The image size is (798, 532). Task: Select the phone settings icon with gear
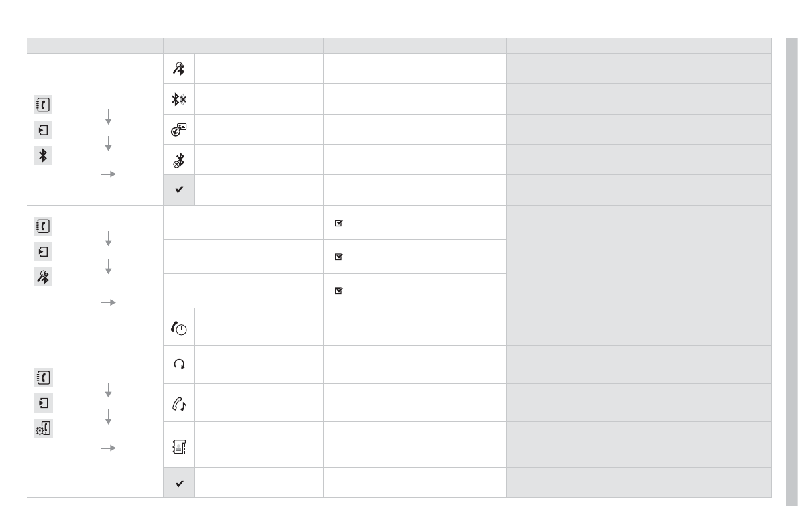43,429
